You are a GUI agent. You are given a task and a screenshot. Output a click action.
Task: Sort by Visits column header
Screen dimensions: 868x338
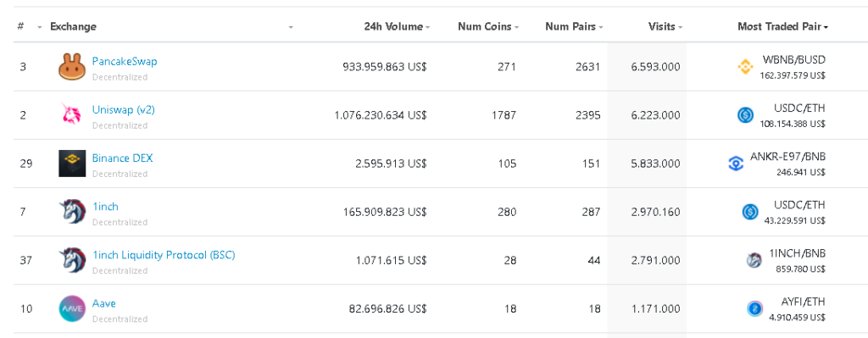click(665, 26)
